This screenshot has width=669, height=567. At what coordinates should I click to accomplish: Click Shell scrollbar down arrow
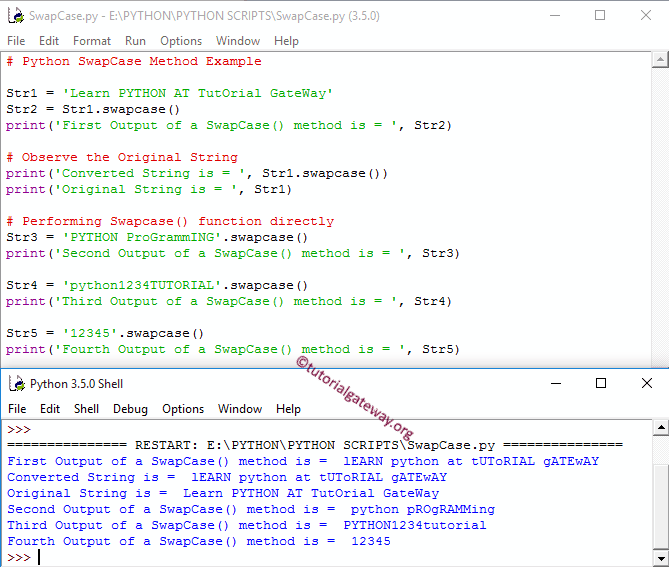point(661,558)
